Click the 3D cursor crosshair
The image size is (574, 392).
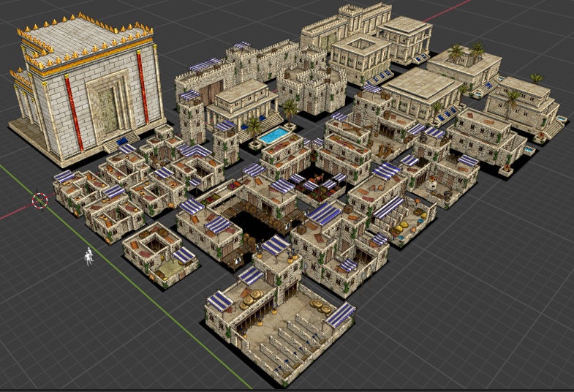pos(39,200)
